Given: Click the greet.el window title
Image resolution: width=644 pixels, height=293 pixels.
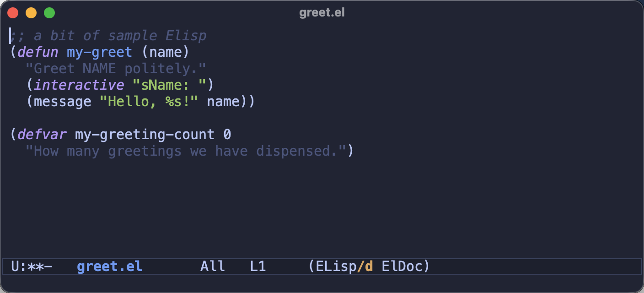Looking at the screenshot, I should (322, 13).
